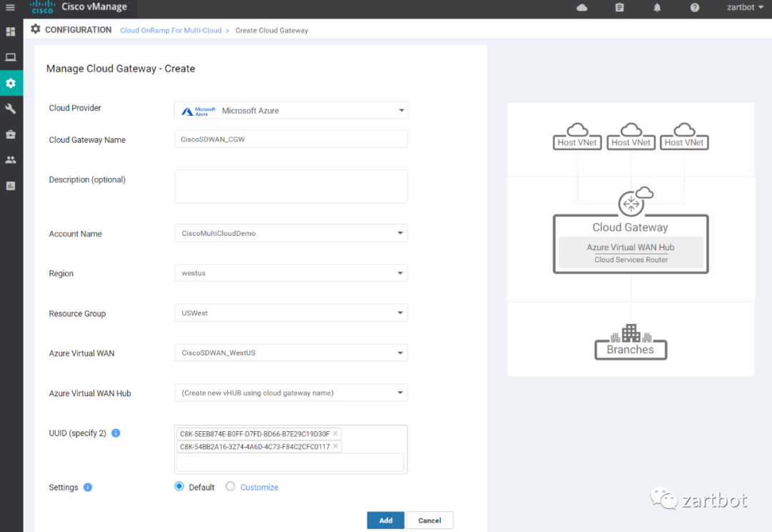Click the Branches buildings icon in diagram

[630, 333]
